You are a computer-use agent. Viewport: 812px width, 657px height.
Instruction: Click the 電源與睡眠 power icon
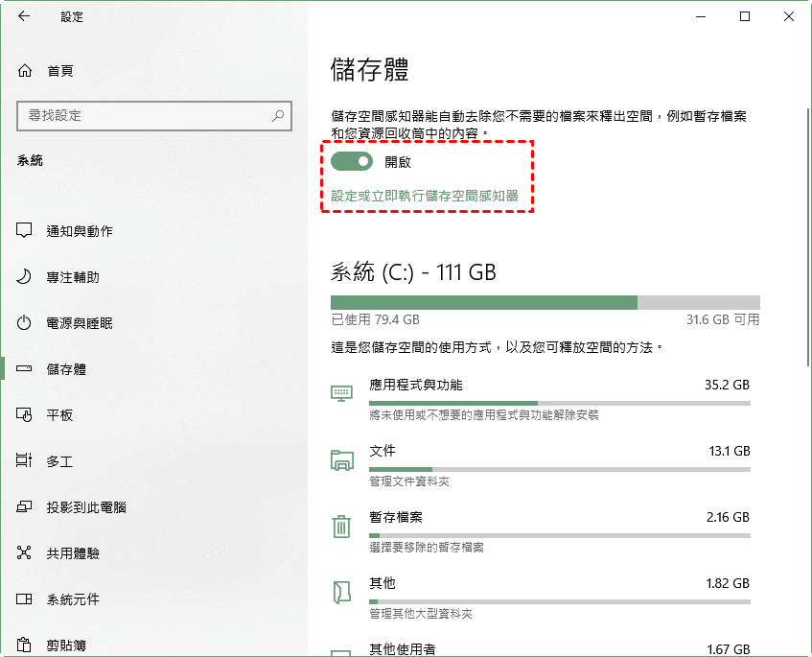pyautogui.click(x=24, y=323)
